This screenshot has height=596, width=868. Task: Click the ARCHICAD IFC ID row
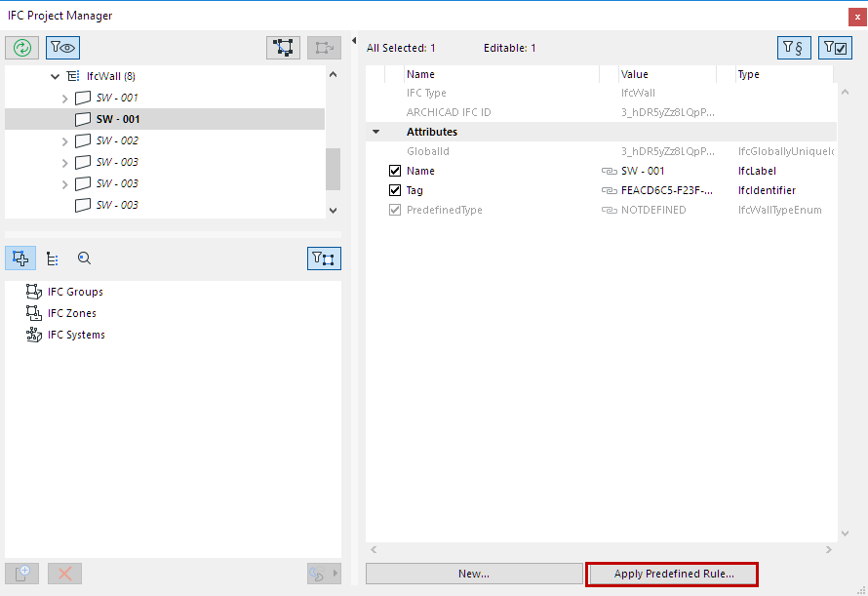pyautogui.click(x=601, y=112)
